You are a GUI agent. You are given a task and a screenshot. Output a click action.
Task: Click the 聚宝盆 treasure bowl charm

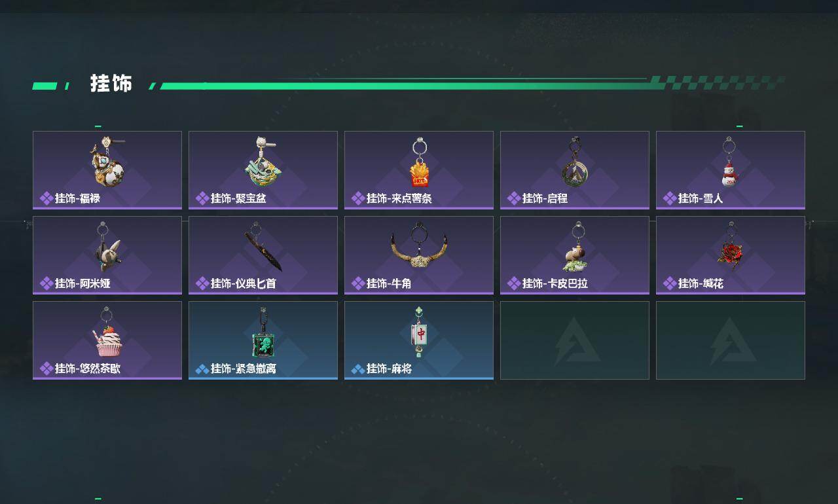263,162
